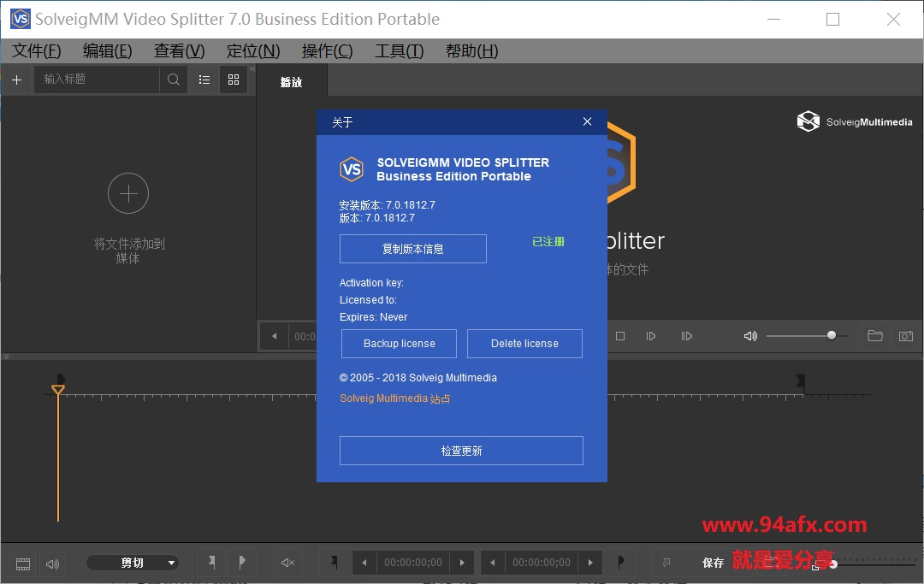Click the timeline zoom slider handle at bottom right
This screenshot has height=584, width=924.
(833, 564)
